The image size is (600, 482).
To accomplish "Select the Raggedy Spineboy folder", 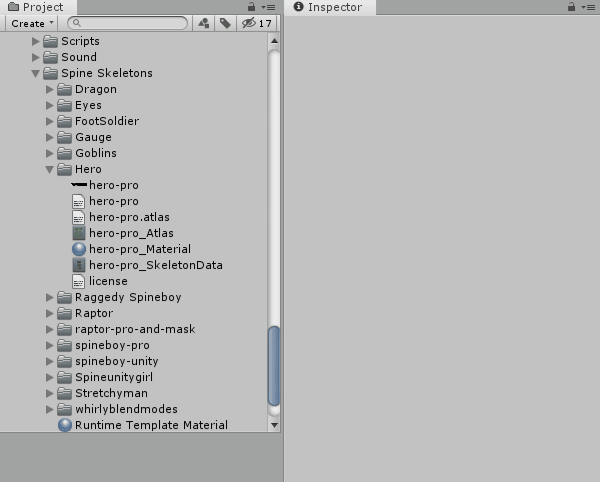I will [x=127, y=297].
